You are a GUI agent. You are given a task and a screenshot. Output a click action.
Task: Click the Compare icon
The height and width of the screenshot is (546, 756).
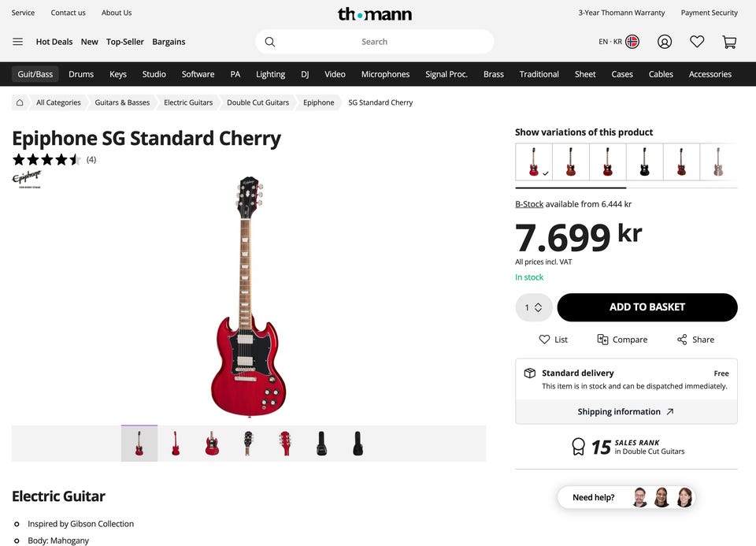(602, 340)
